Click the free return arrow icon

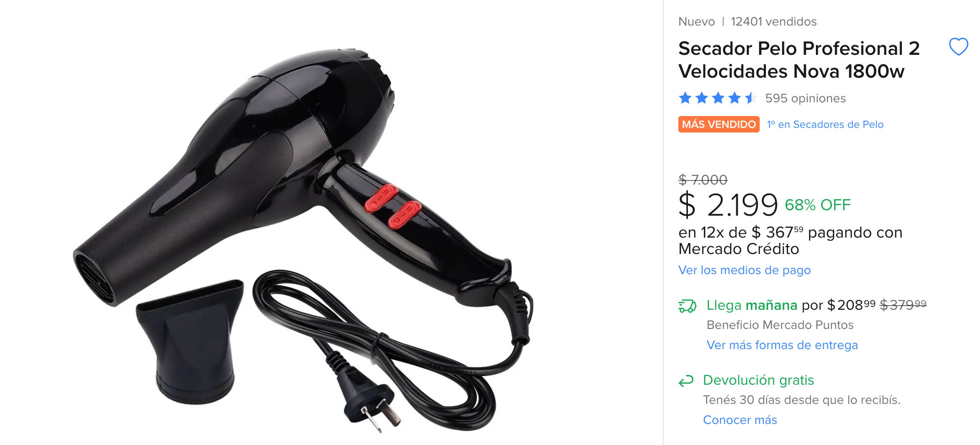pos(686,381)
